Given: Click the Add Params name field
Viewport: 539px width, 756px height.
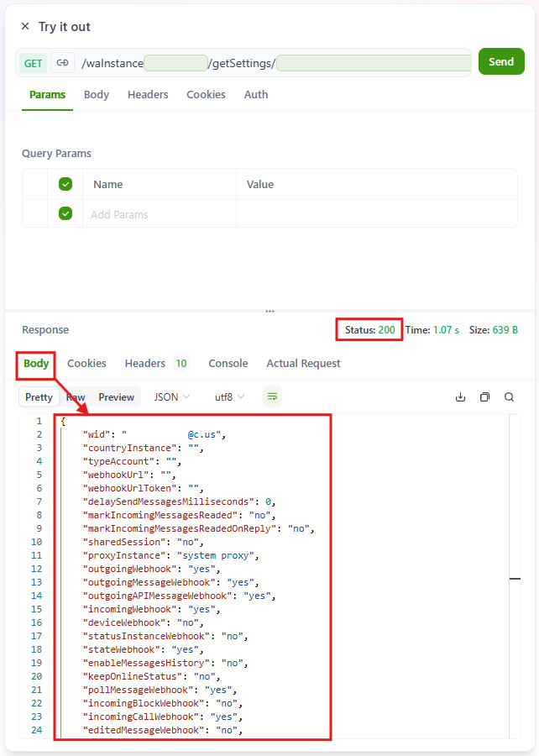Looking at the screenshot, I should point(160,214).
